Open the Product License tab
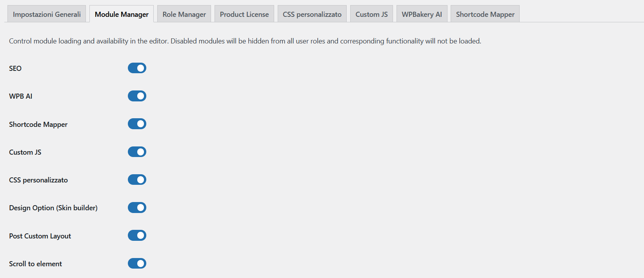The height and width of the screenshot is (278, 644). coord(244,14)
